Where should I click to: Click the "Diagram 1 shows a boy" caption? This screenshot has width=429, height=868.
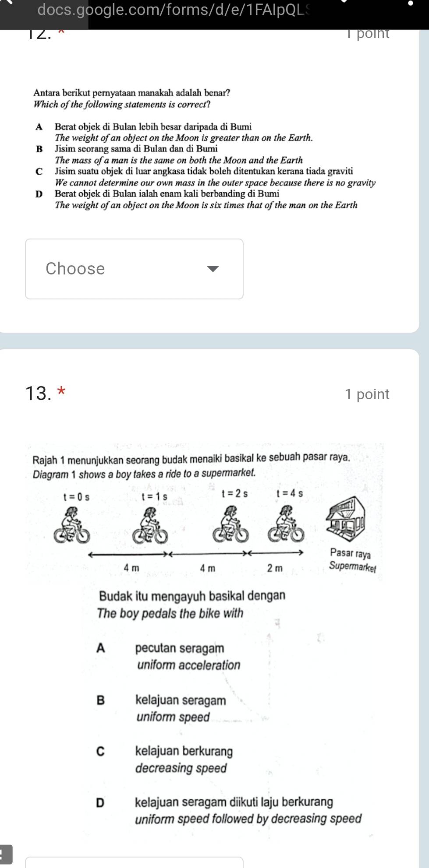click(x=144, y=474)
